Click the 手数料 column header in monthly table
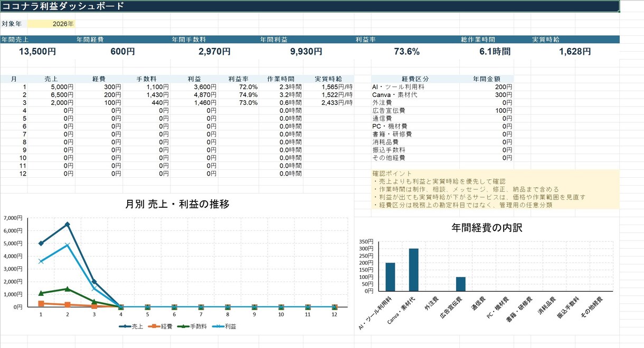The width and height of the screenshot is (644, 348). (x=146, y=79)
